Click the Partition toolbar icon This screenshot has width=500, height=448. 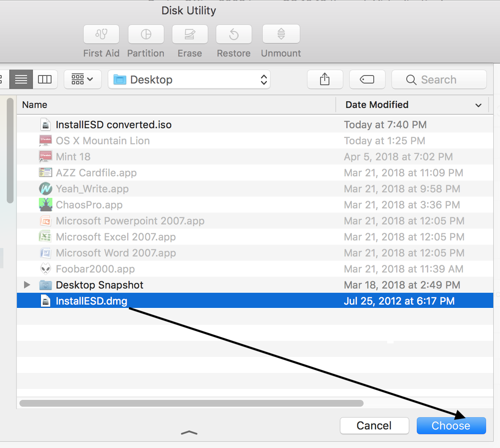point(146,34)
